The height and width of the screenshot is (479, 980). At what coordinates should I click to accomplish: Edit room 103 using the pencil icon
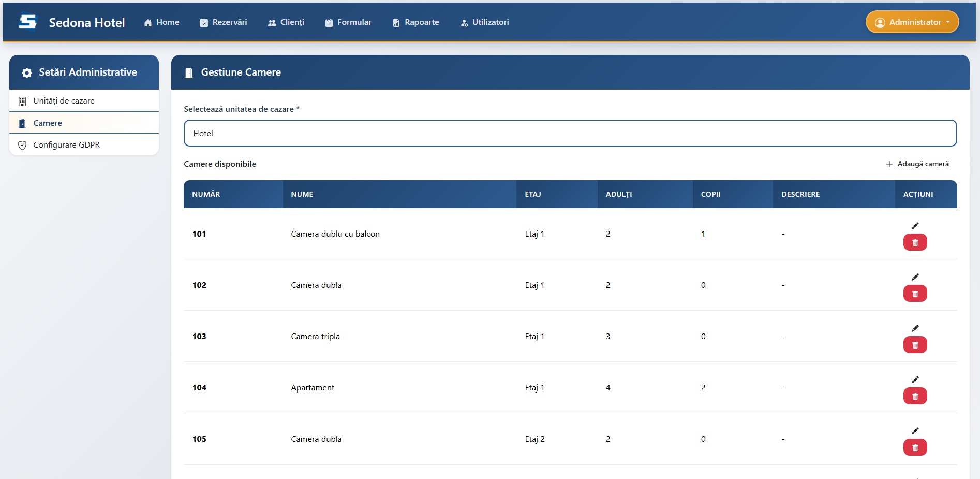[915, 328]
